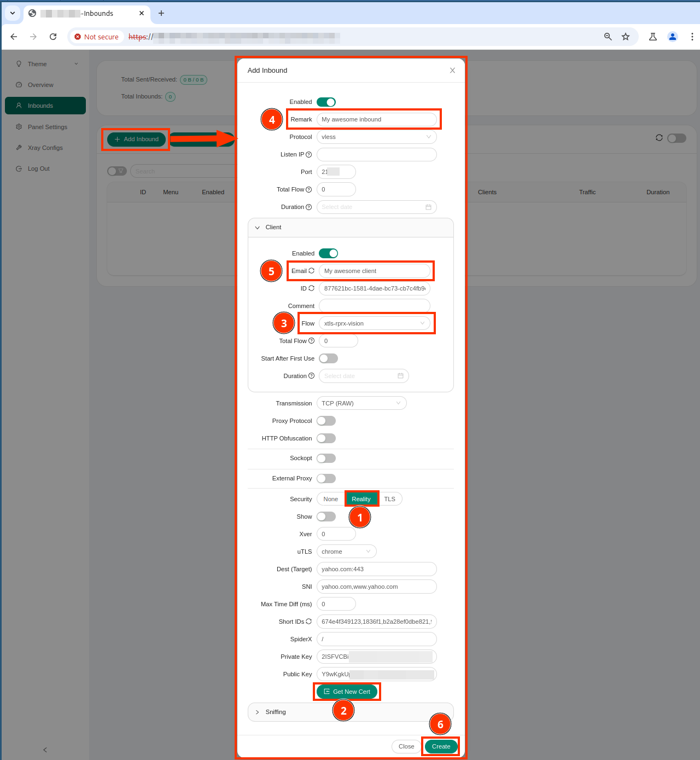Toggle the filter switch next to Search

pos(116,171)
